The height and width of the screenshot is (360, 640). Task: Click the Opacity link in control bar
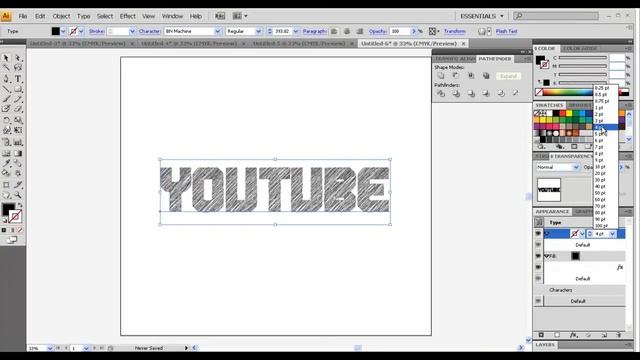[x=378, y=31]
